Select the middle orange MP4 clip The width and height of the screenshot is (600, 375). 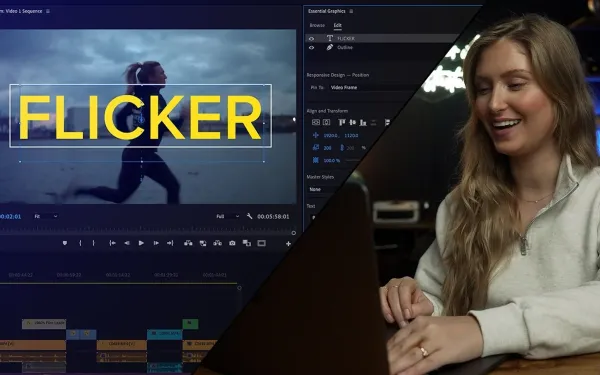click(121, 344)
